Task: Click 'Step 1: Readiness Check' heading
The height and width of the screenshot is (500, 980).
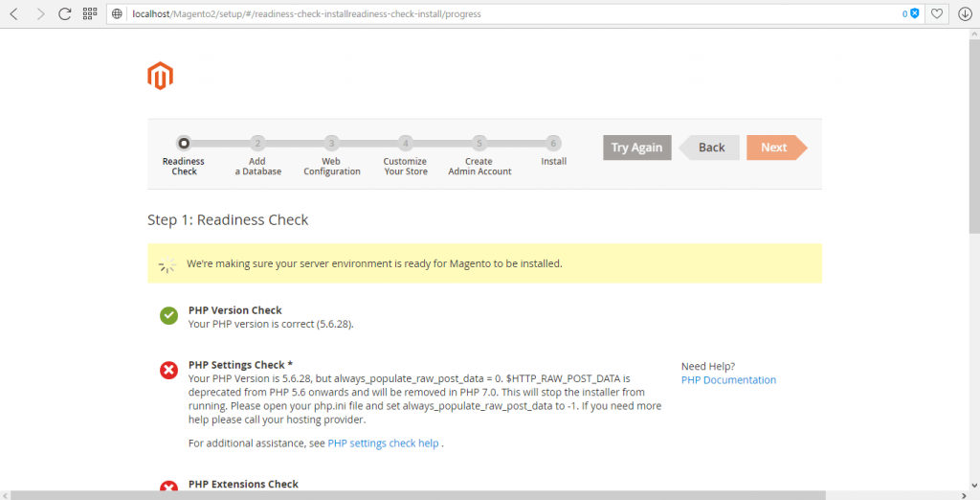Action: [228, 220]
